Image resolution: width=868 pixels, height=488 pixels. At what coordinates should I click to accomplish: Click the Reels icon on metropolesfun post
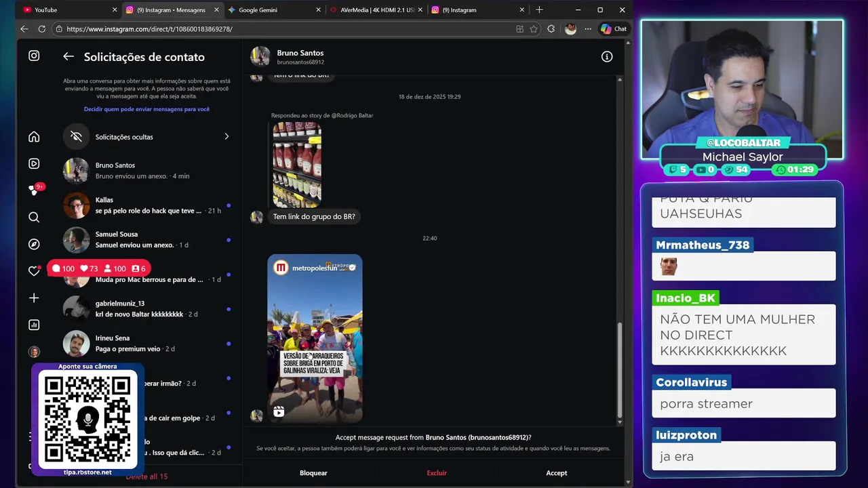[279, 411]
